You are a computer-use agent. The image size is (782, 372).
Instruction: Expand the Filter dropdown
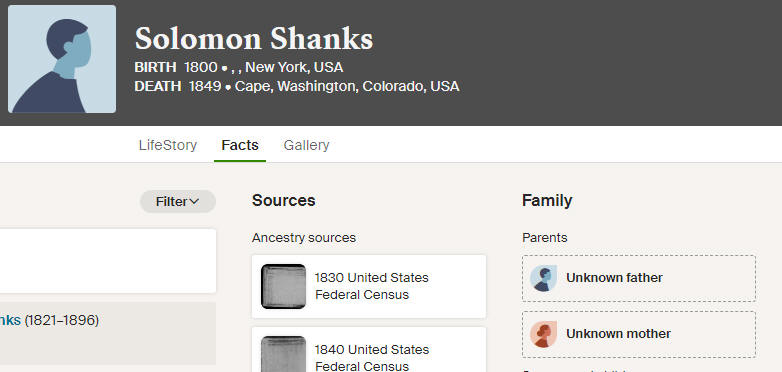point(178,201)
